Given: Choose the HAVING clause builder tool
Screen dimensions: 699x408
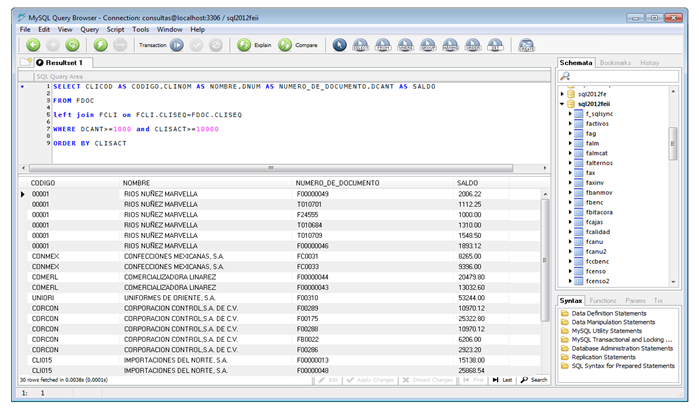Looking at the screenshot, I should (450, 45).
